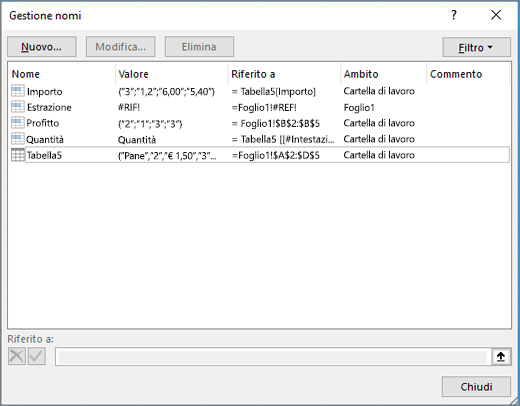
Task: Click the Foglio1 scope cell
Action: [x=359, y=108]
